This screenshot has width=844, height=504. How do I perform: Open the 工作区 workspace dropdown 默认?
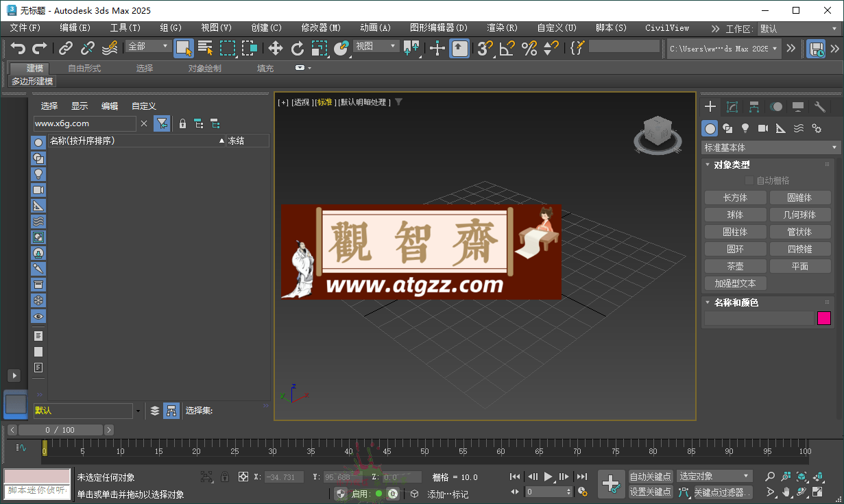coord(799,29)
